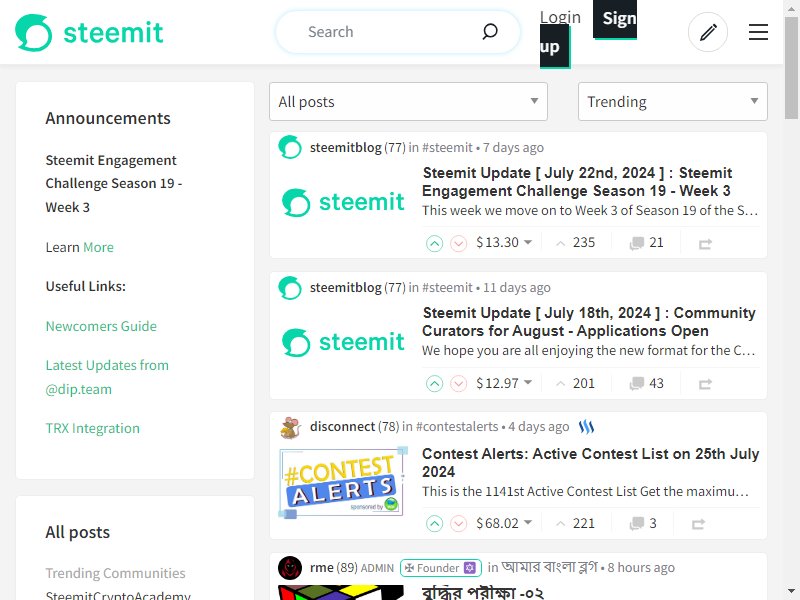The width and height of the screenshot is (800, 600).
Task: Open the Trending sort dropdown
Action: click(672, 102)
